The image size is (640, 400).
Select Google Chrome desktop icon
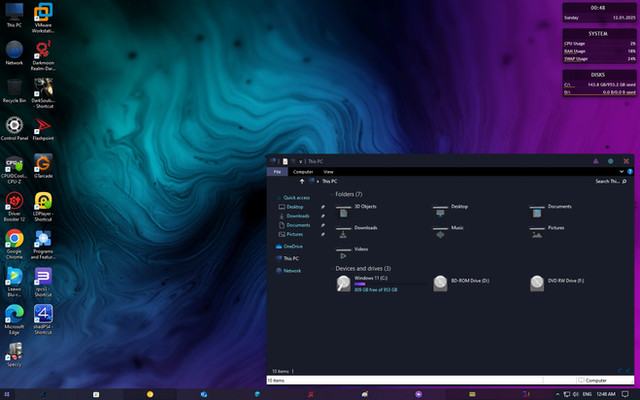(14, 244)
